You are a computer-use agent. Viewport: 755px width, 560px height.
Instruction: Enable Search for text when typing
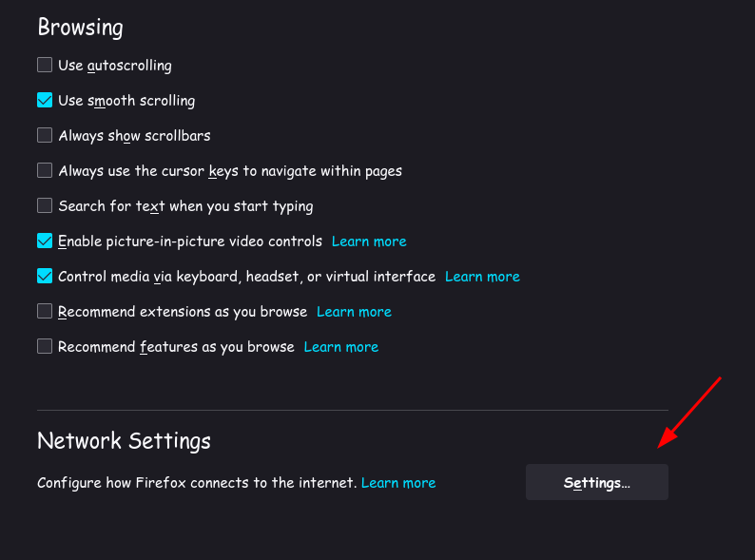click(x=45, y=205)
